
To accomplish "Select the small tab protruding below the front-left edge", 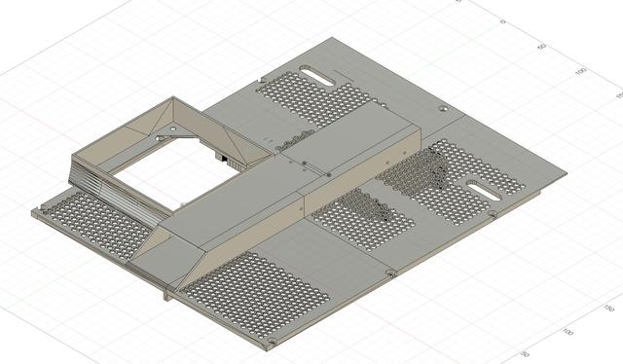I will (x=167, y=295).
